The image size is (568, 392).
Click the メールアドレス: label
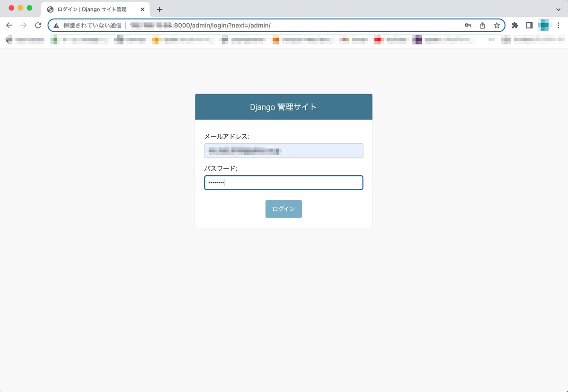pyautogui.click(x=227, y=137)
